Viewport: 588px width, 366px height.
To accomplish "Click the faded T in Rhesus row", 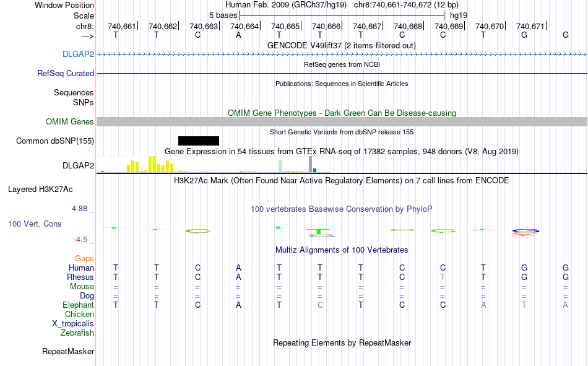I will (x=443, y=277).
